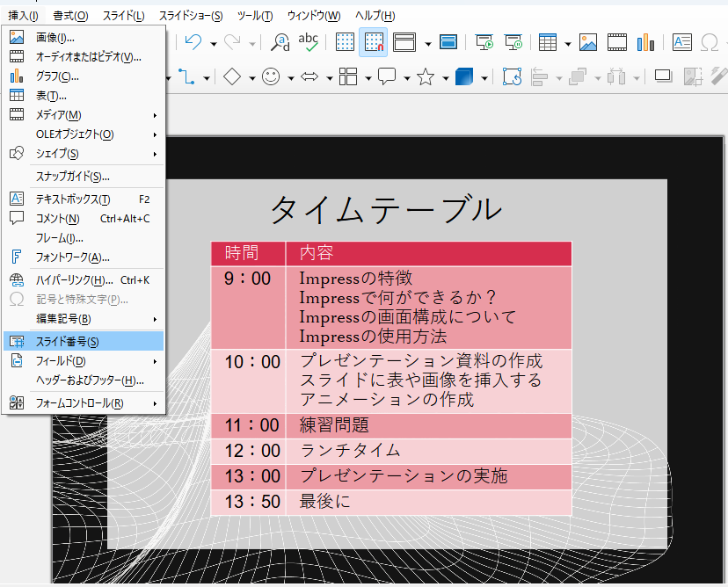Click the Distribute selection icon
This screenshot has height=587, width=728.
click(616, 76)
